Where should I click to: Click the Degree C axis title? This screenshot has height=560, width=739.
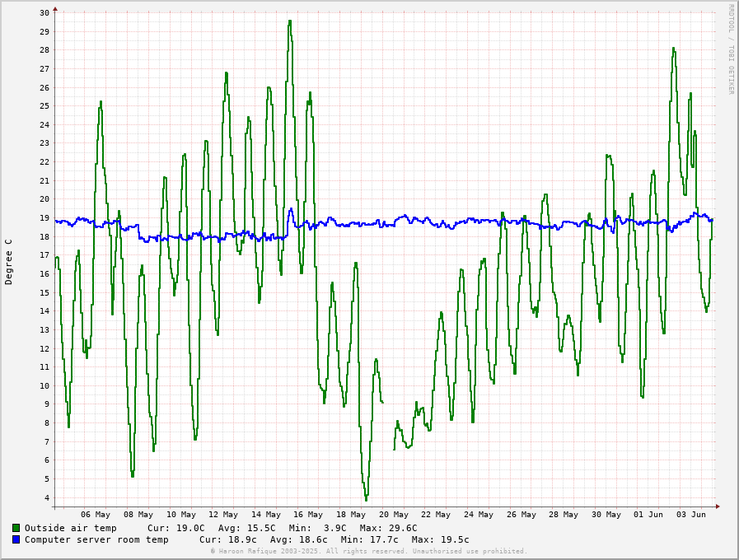8,262
